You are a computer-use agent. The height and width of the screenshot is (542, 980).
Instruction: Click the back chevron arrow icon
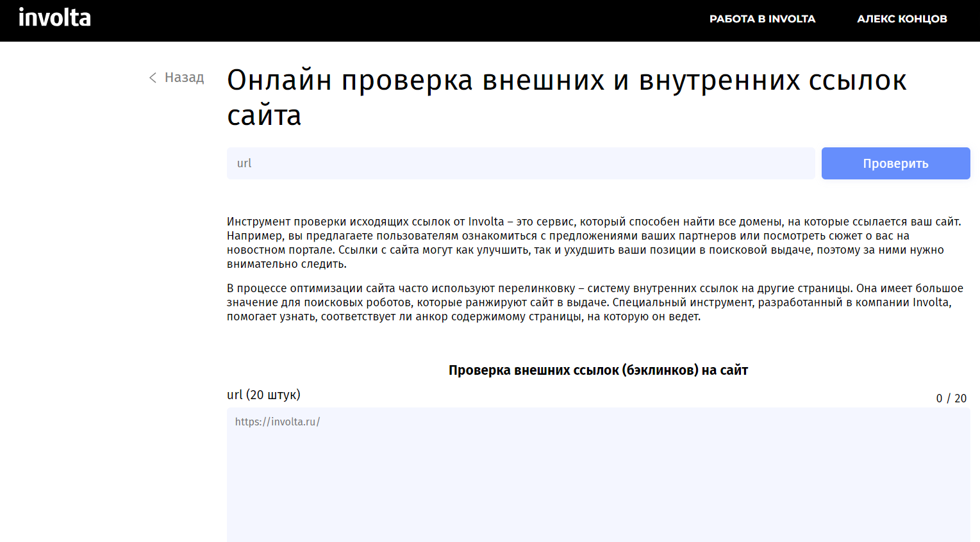pos(153,78)
